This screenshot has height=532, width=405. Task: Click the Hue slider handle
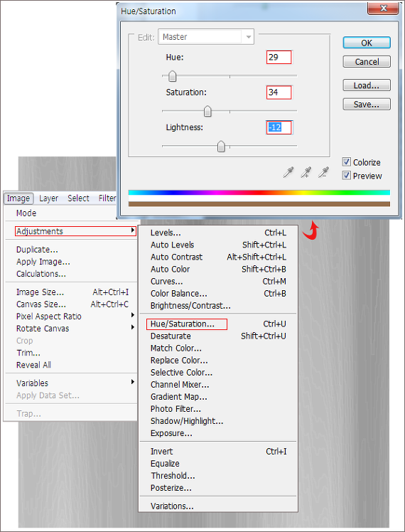[x=173, y=76]
